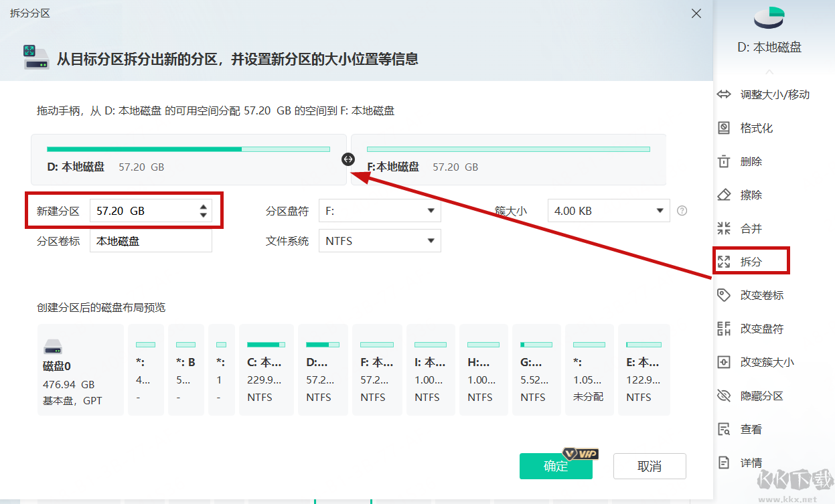Select 擦除 in the sidebar menu

[751, 195]
